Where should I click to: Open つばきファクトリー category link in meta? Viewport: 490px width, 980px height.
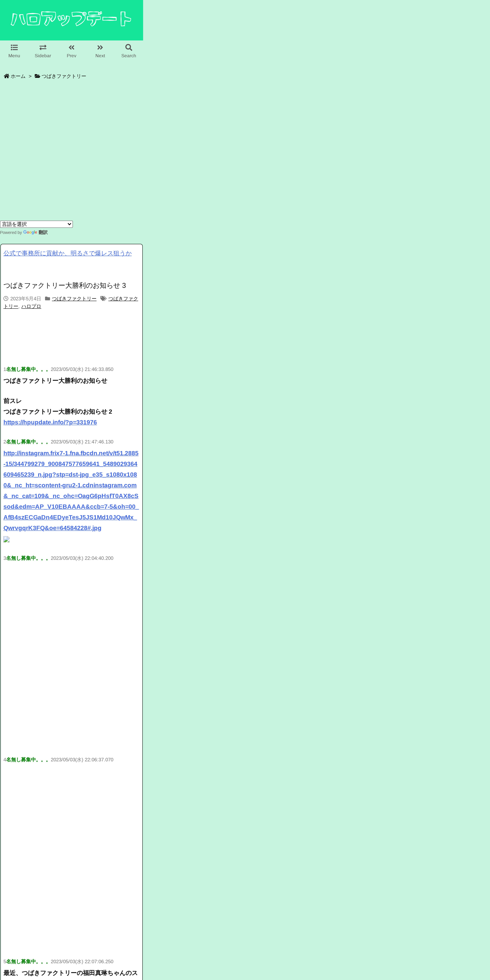tap(74, 299)
